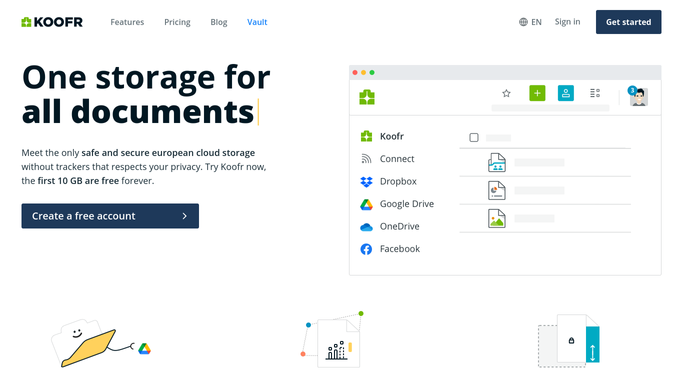Screen dimensions: 683x384
Task: Click Sign in
Action: [x=567, y=22]
